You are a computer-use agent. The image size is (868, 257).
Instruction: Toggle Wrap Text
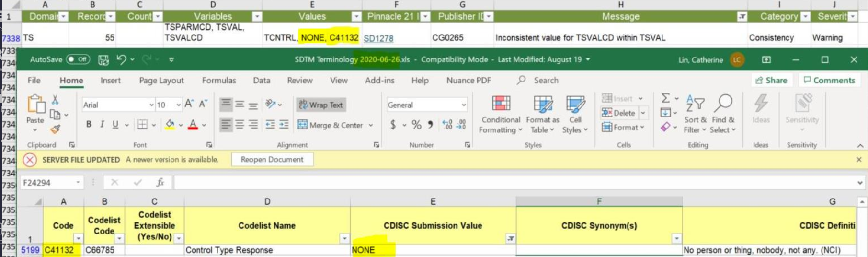click(321, 105)
